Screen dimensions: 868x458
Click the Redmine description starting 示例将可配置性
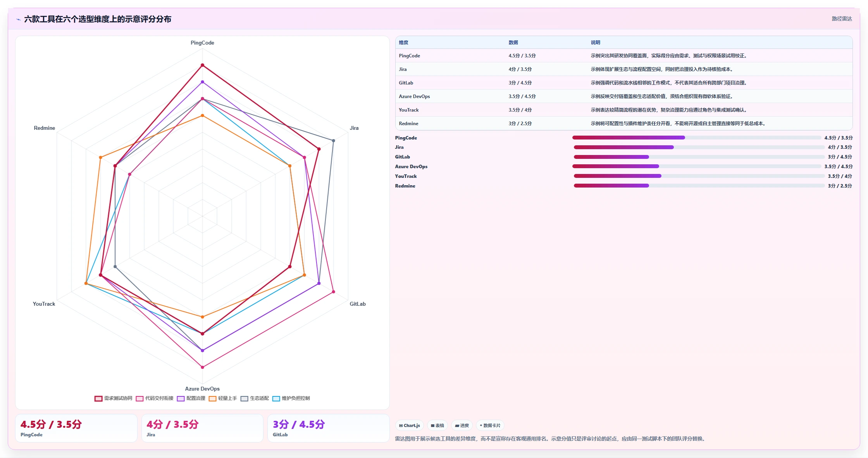point(678,124)
